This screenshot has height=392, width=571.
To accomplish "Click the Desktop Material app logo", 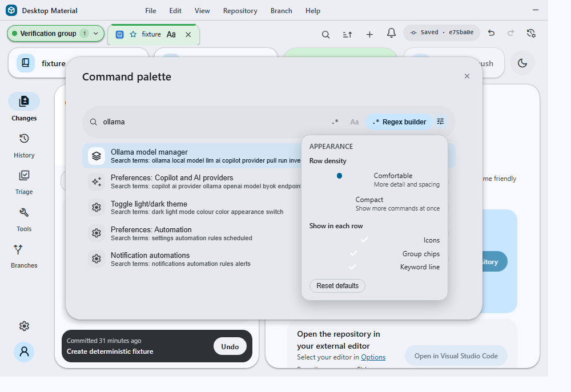I will 11,10.
